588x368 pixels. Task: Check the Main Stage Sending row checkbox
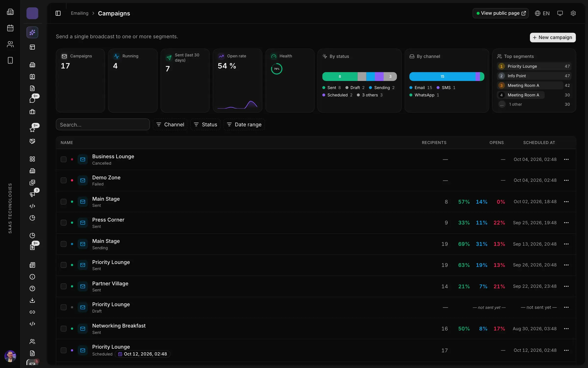pos(63,244)
